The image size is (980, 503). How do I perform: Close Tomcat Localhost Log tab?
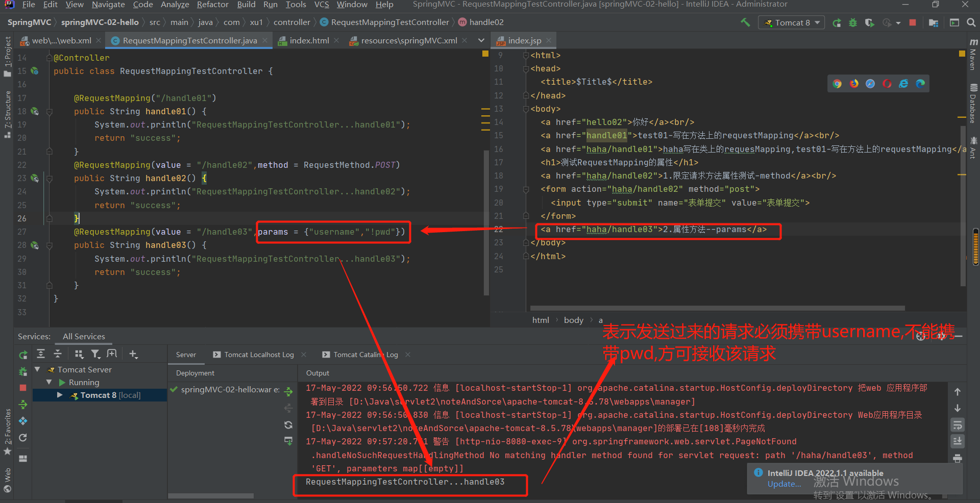(x=304, y=355)
